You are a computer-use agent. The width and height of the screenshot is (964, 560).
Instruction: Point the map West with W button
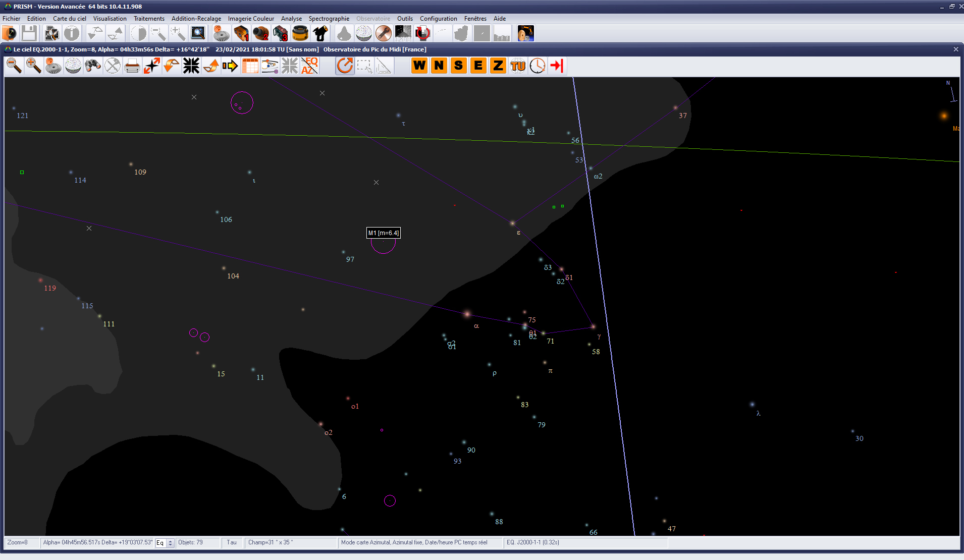click(x=419, y=66)
